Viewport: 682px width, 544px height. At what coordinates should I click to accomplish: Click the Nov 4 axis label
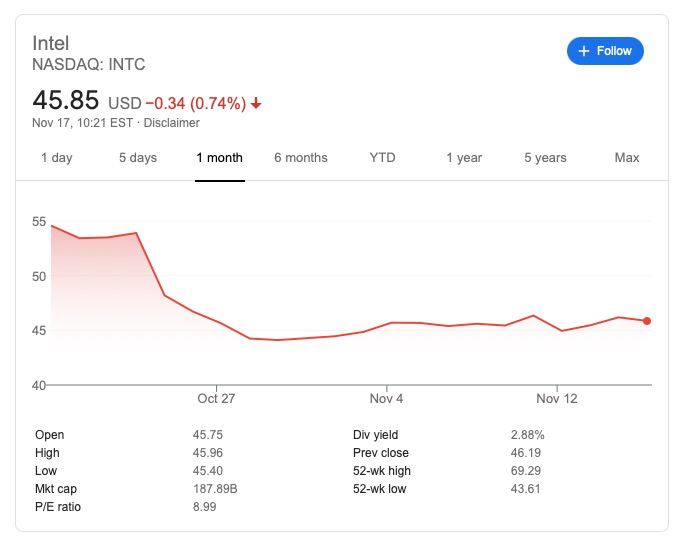tap(386, 398)
